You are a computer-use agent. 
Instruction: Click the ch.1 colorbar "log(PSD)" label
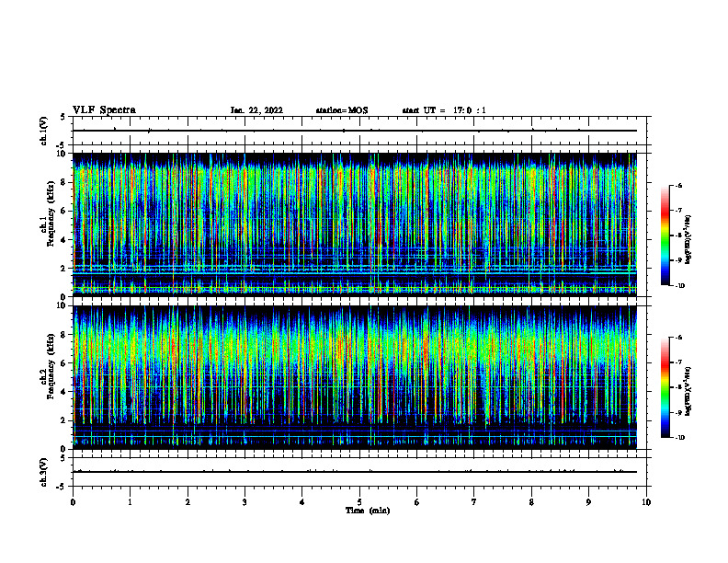point(688,240)
